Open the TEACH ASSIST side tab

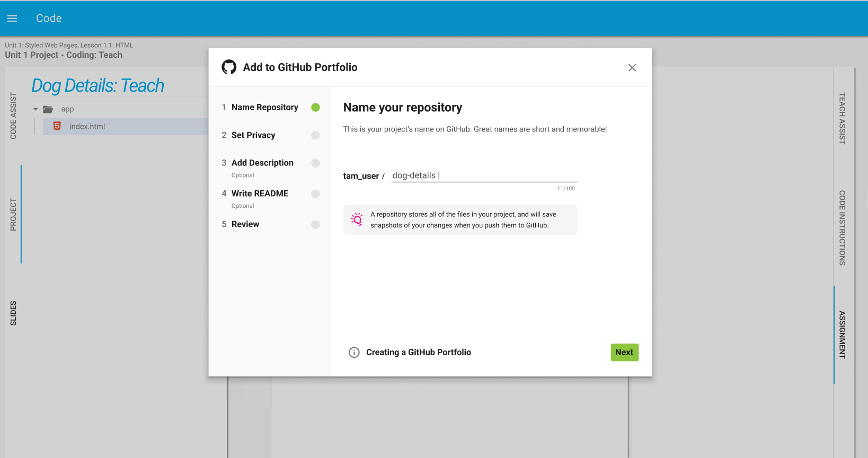(842, 119)
